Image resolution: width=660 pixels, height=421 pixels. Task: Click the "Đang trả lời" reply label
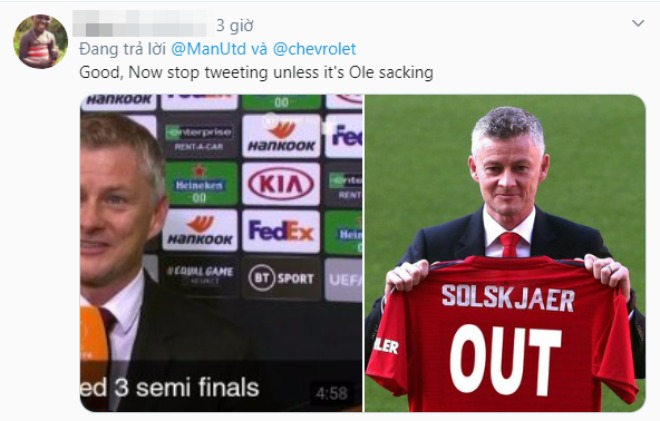pos(122,49)
